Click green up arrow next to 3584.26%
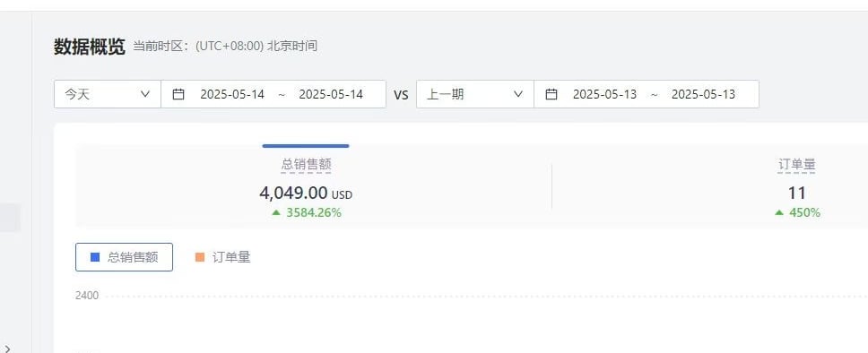The width and height of the screenshot is (868, 353). [276, 212]
